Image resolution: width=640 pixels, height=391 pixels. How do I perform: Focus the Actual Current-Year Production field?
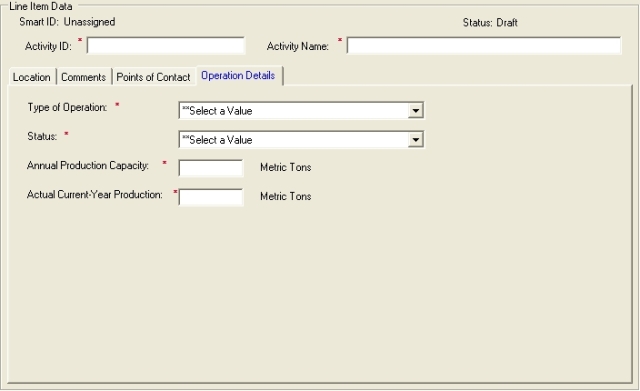point(211,197)
